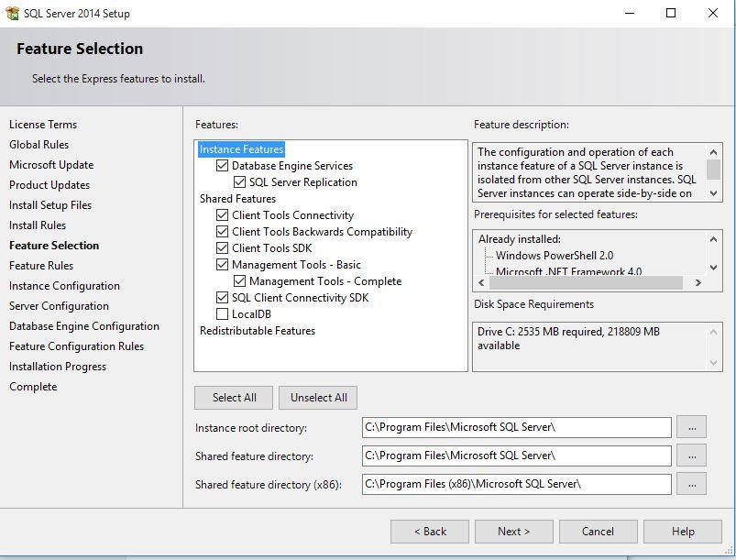The width and height of the screenshot is (736, 560).
Task: Click the Shared feature directory field
Action: coord(516,456)
